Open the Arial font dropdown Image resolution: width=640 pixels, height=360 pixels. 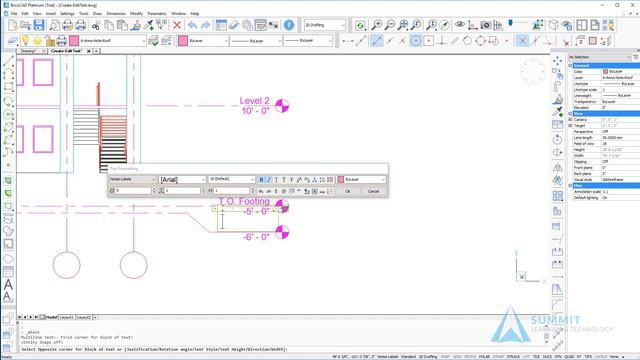182,180
